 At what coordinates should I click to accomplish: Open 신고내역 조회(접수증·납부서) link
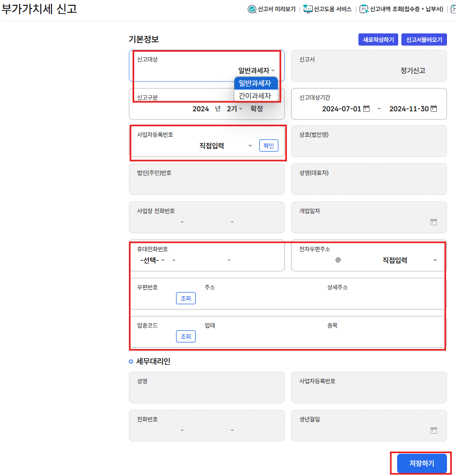point(407,9)
